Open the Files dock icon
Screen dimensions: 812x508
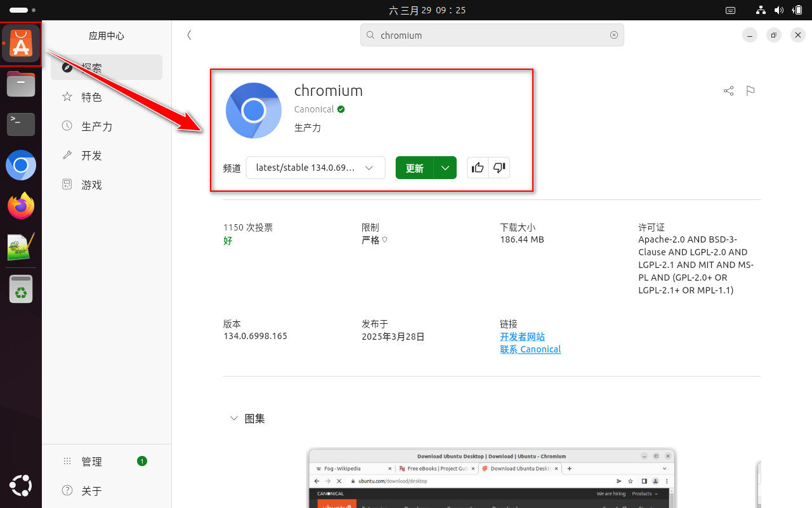[x=21, y=84]
